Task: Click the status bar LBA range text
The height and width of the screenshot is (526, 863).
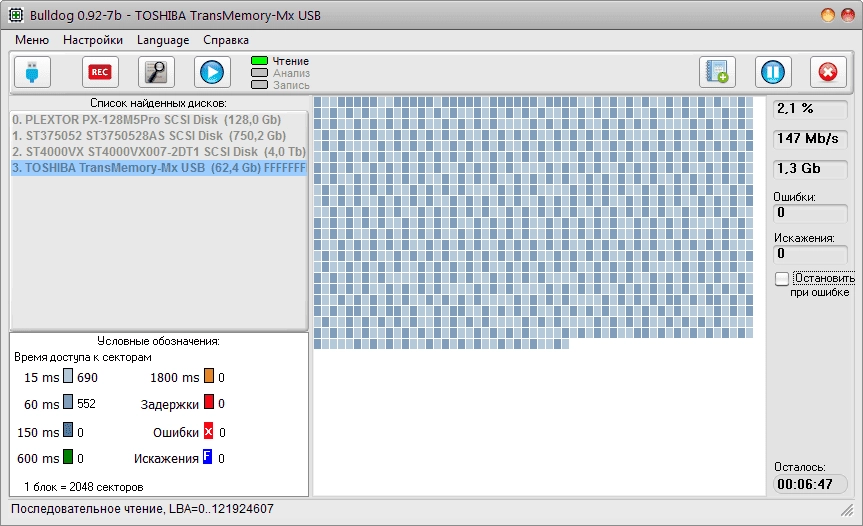Action: point(221,509)
